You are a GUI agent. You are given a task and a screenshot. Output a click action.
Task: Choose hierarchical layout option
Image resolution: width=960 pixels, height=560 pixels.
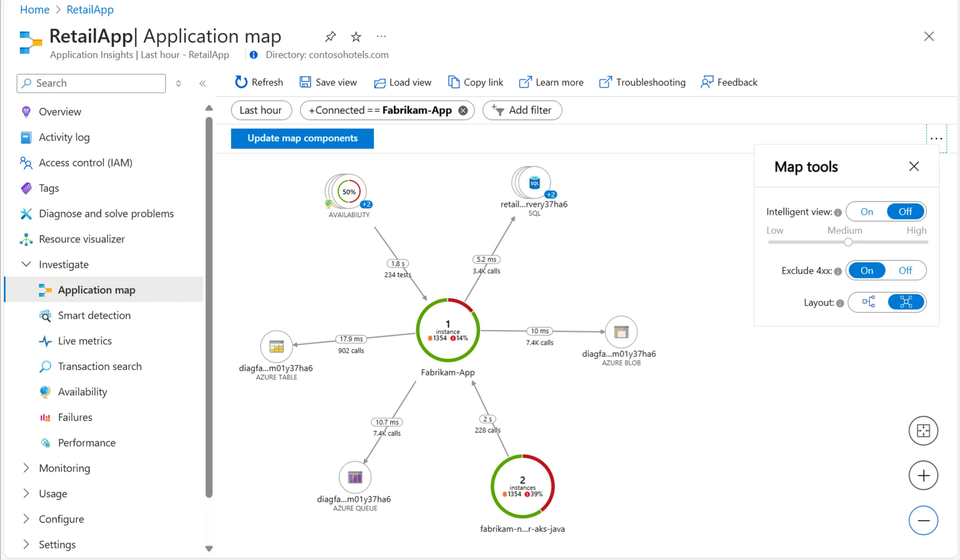click(868, 302)
